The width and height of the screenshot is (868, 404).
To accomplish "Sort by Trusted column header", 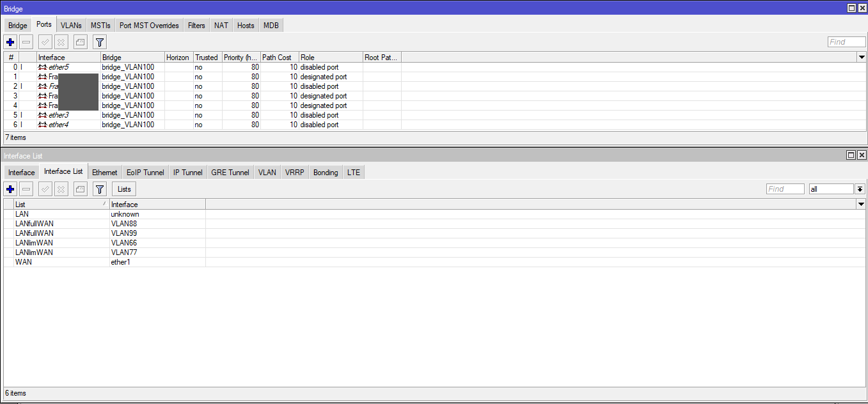I will point(207,58).
